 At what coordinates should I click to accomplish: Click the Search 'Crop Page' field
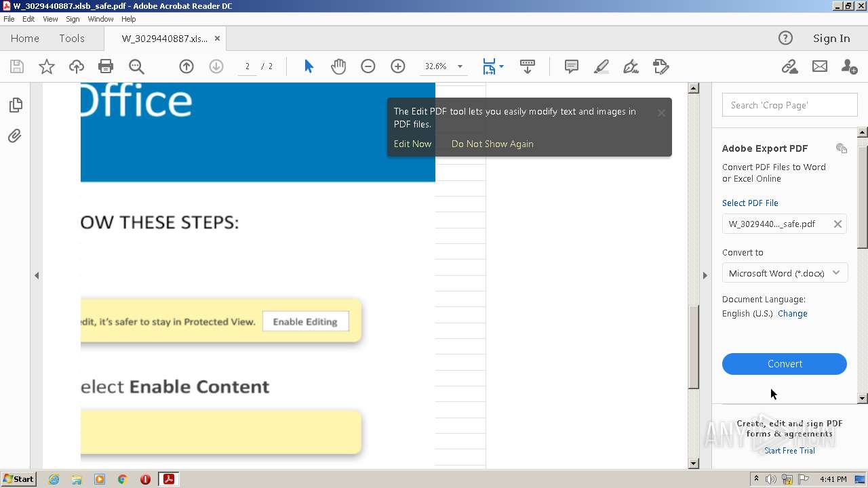[790, 105]
